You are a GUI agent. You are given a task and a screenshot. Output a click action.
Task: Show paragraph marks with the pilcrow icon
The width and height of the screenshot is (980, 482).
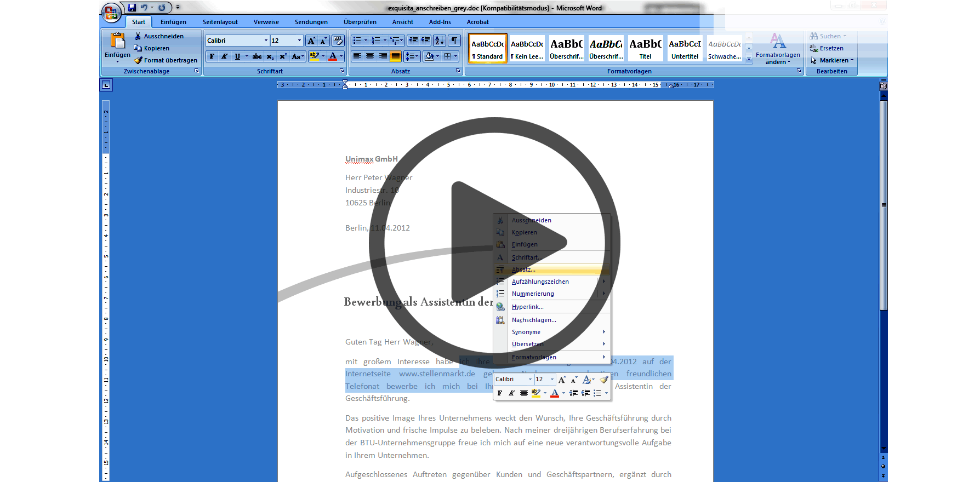pyautogui.click(x=454, y=41)
